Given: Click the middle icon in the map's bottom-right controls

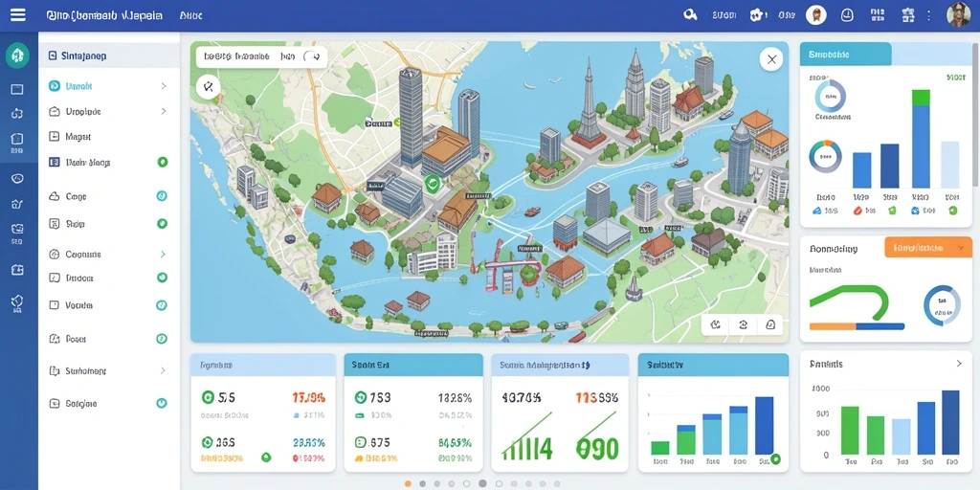Looking at the screenshot, I should click(x=743, y=324).
